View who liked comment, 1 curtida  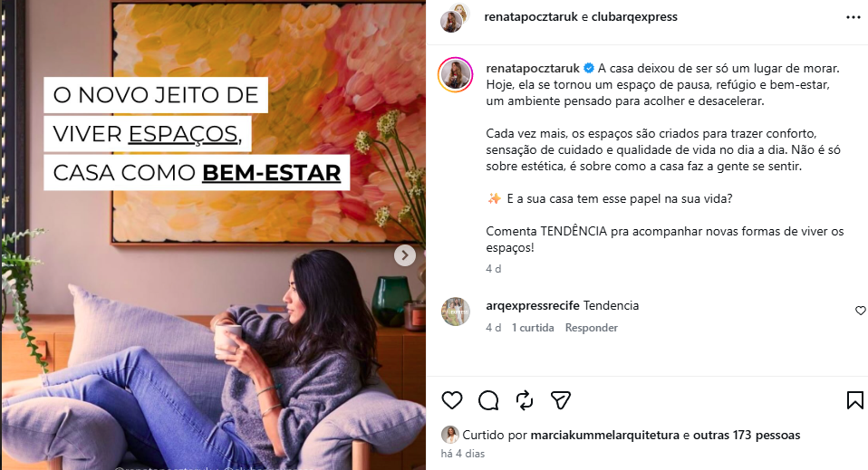(x=533, y=328)
